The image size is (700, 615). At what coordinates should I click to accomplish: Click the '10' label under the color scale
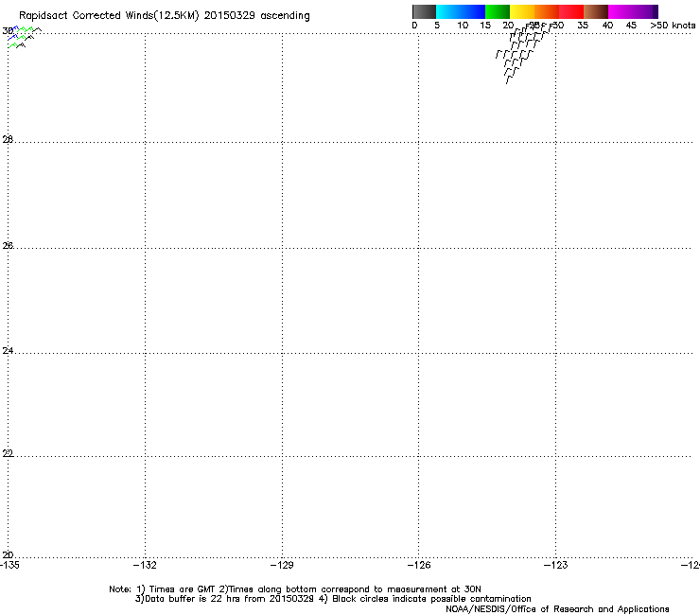463,26
